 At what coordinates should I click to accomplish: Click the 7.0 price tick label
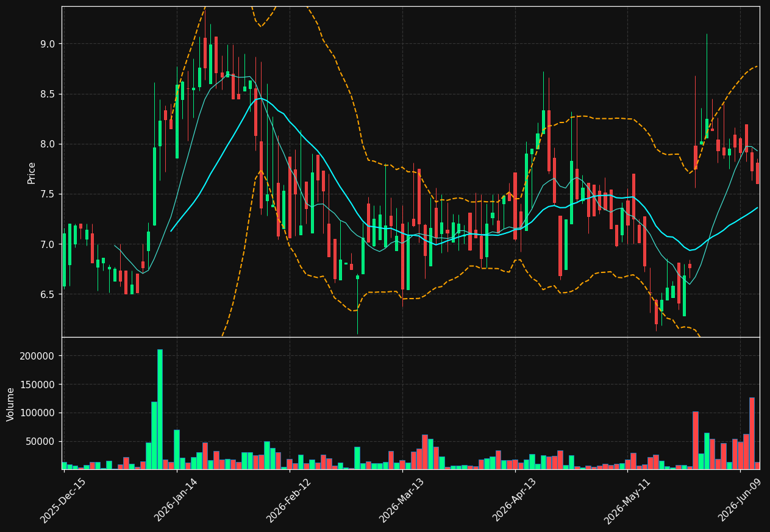click(x=48, y=244)
